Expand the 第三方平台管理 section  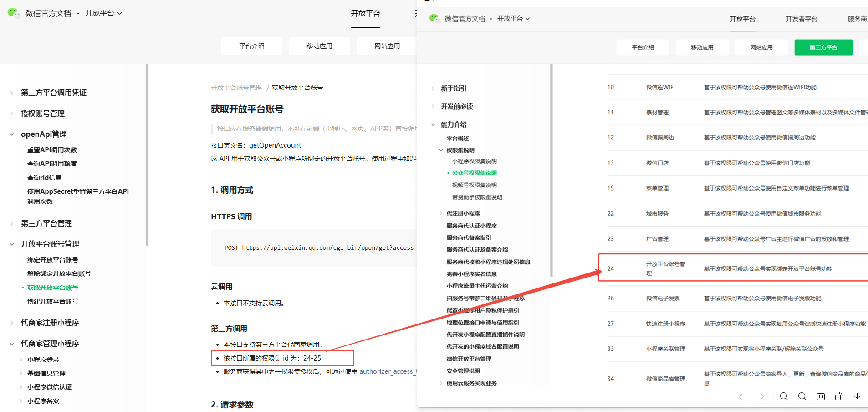point(12,223)
